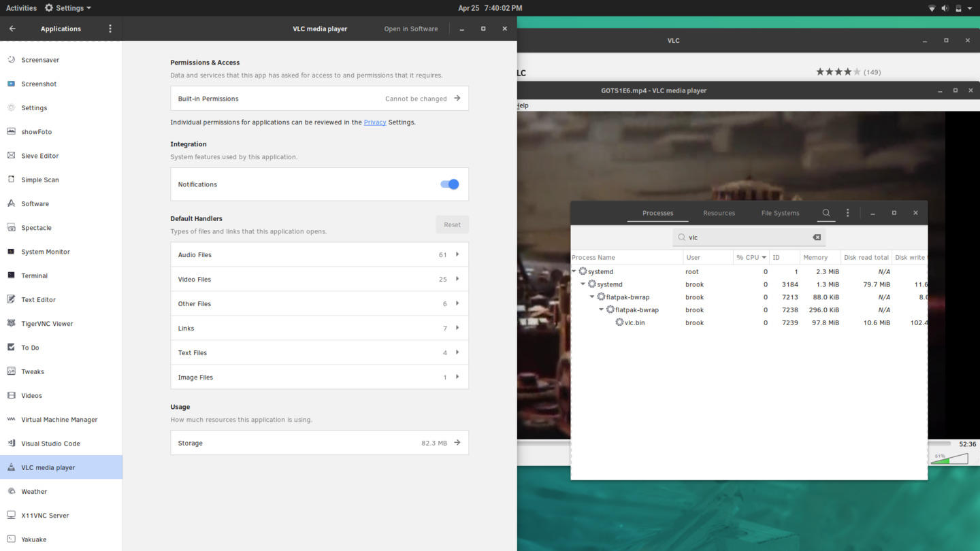This screenshot has height=551, width=980.
Task: Select the Yakuake icon
Action: [11, 539]
